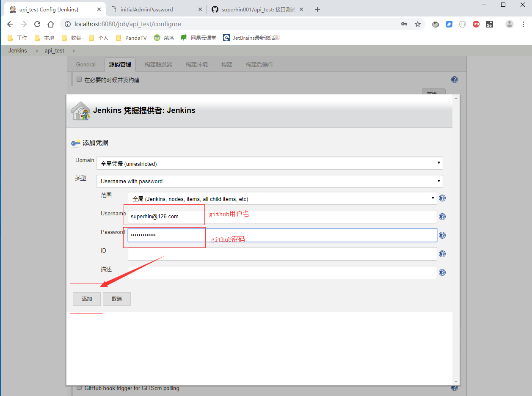Click the 取消 cancel button
Screen dimensions: 532x396
117,299
